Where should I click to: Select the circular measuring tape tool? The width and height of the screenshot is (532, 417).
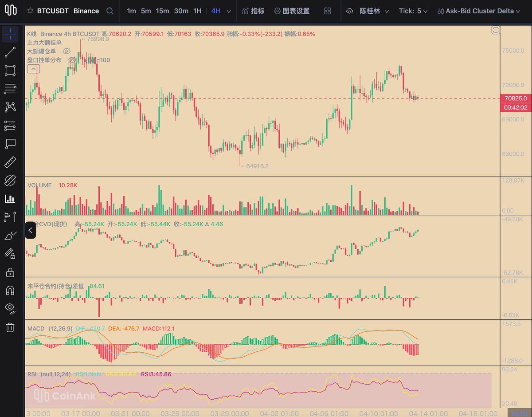pyautogui.click(x=10, y=181)
